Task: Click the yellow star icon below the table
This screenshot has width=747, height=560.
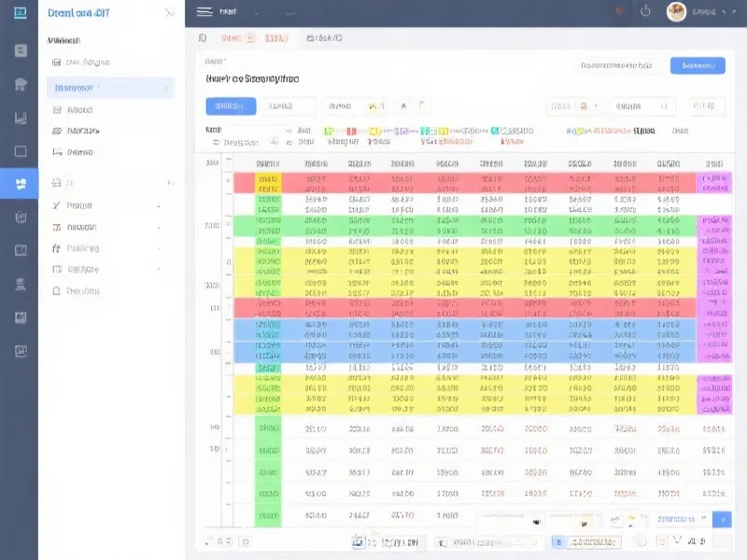Action: click(632, 518)
